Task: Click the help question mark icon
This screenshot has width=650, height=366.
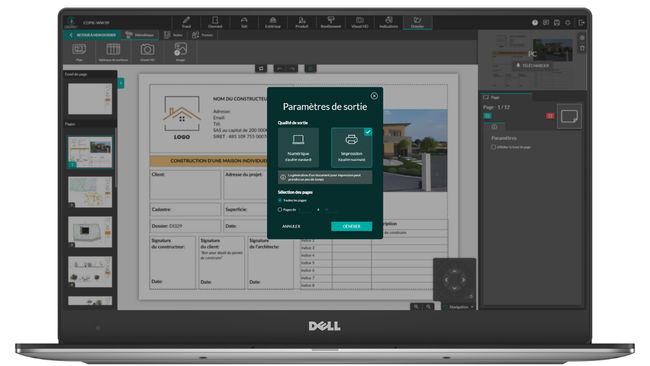Action: (x=535, y=23)
